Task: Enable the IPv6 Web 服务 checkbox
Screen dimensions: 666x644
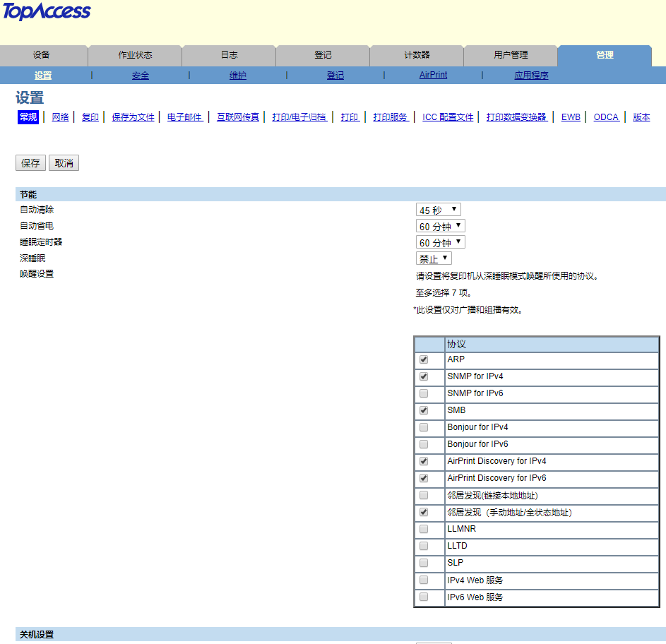Action: [x=424, y=597]
